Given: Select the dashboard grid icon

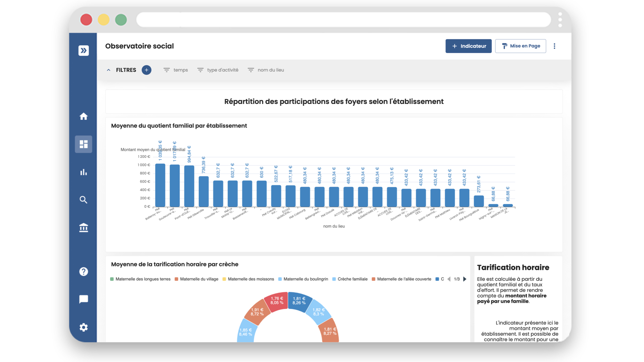Looking at the screenshot, I should 84,144.
